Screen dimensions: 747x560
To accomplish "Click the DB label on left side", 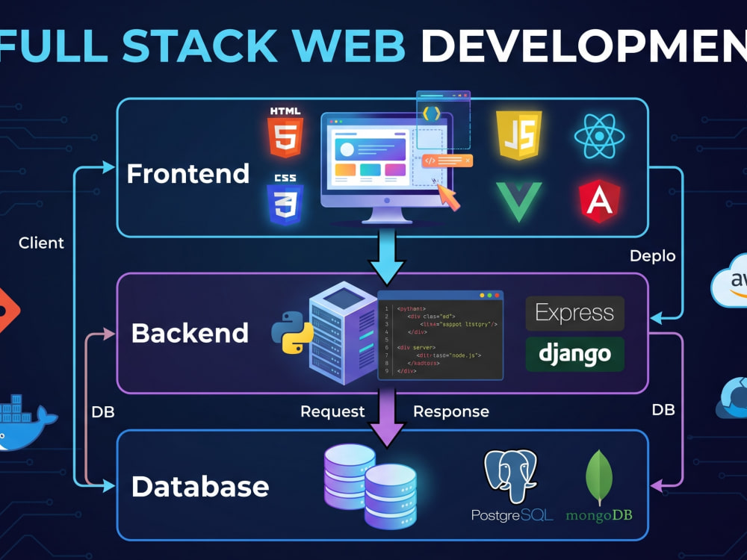I will click(x=103, y=412).
